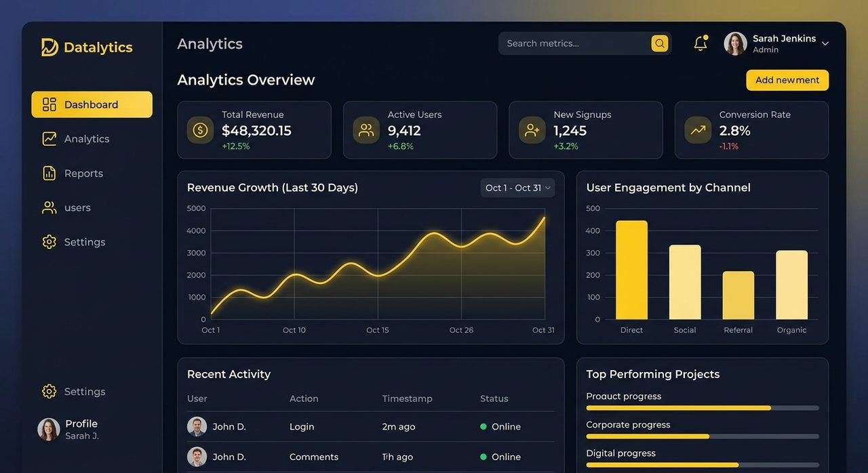Click the Direct bar in engagement chart
Screen dimensions: 868x473
tap(631, 270)
